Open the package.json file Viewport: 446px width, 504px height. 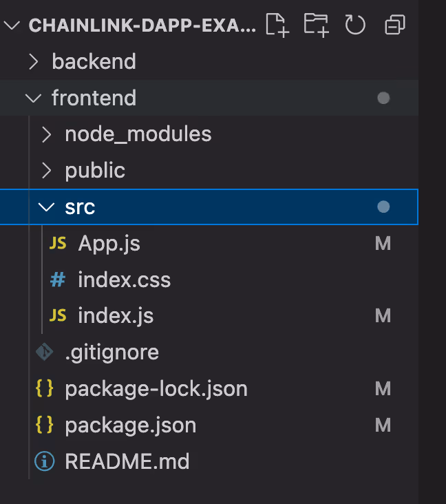(209, 425)
